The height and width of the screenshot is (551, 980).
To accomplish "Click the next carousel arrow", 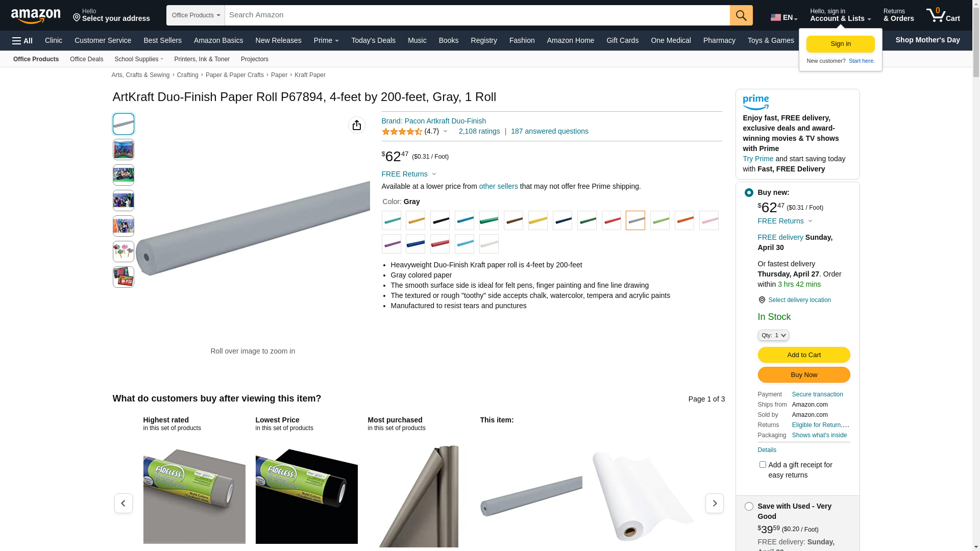I will coord(714,503).
